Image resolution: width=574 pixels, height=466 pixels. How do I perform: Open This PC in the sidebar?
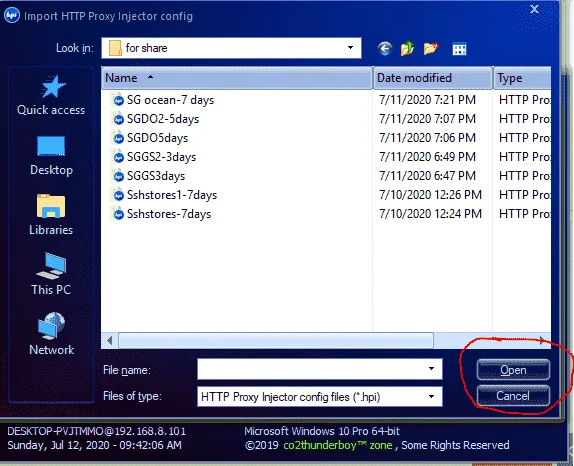click(x=51, y=274)
